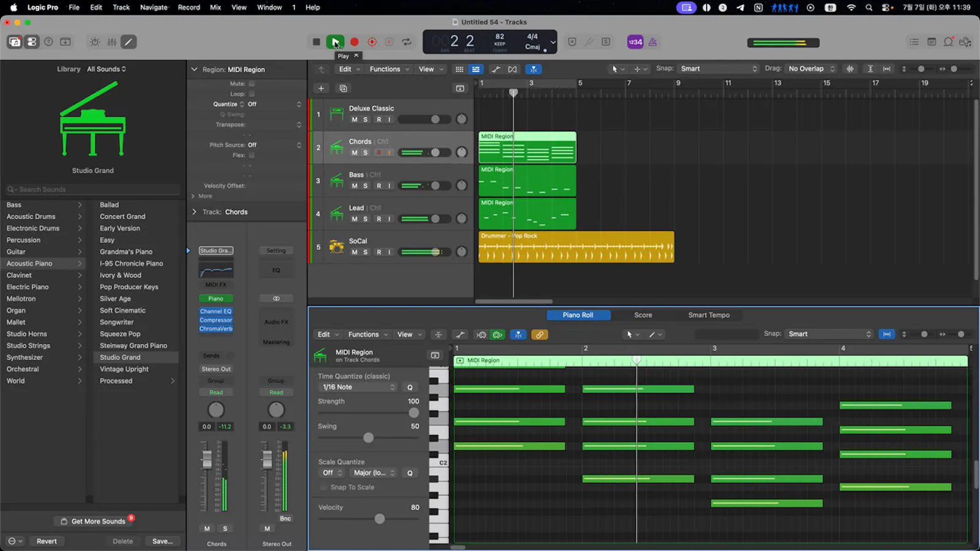Open tracks area Functions menu
The image size is (980, 551).
(389, 69)
